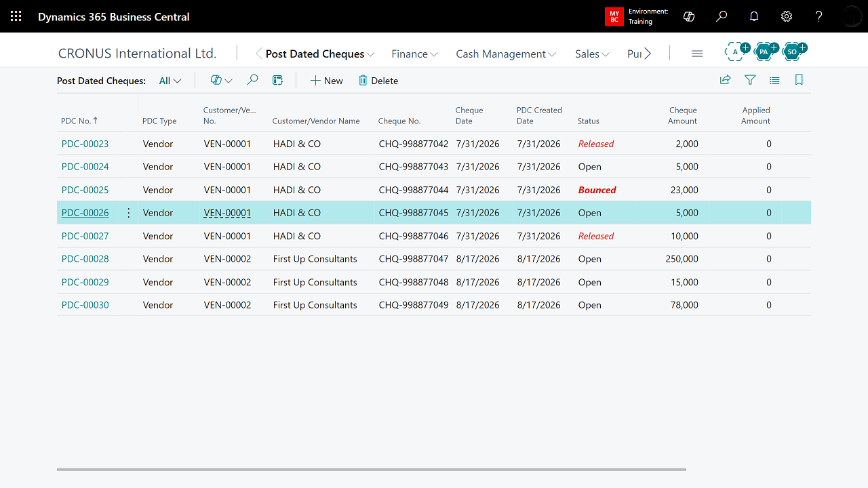The width and height of the screenshot is (868, 488).
Task: Expand the Finance menu
Action: [414, 54]
